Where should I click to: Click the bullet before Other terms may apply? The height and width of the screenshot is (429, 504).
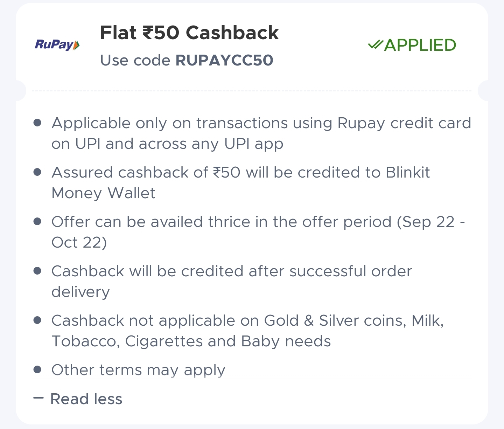click(37, 370)
